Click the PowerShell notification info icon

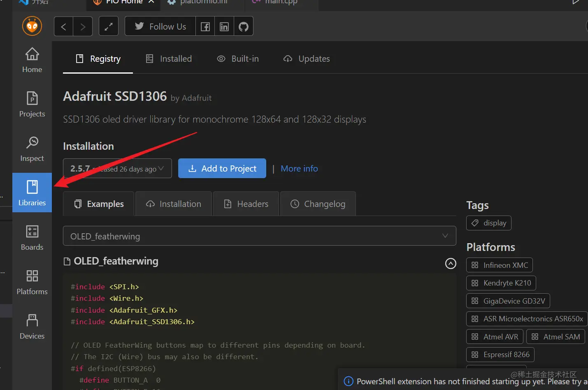coord(349,381)
